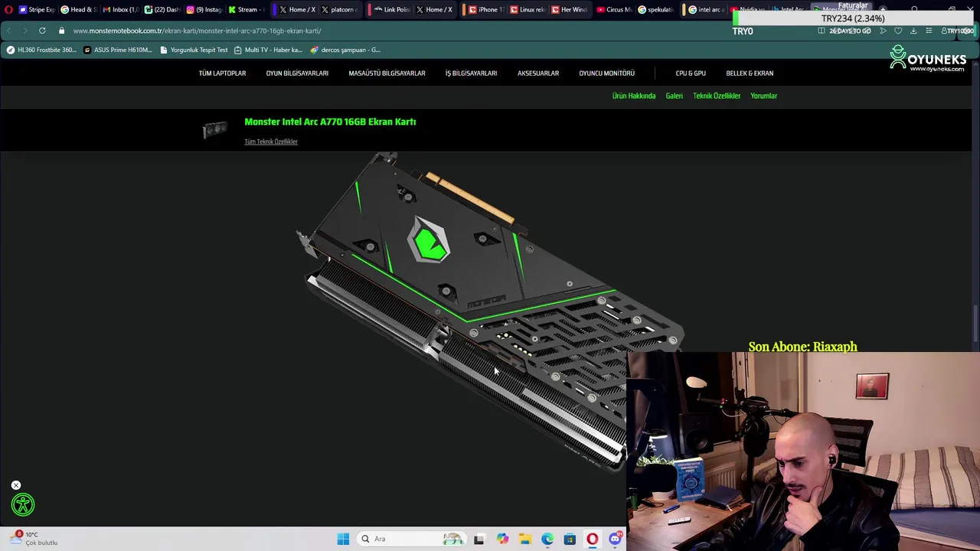Open the Opera downloads icon
The height and width of the screenshot is (551, 980).
(x=913, y=31)
